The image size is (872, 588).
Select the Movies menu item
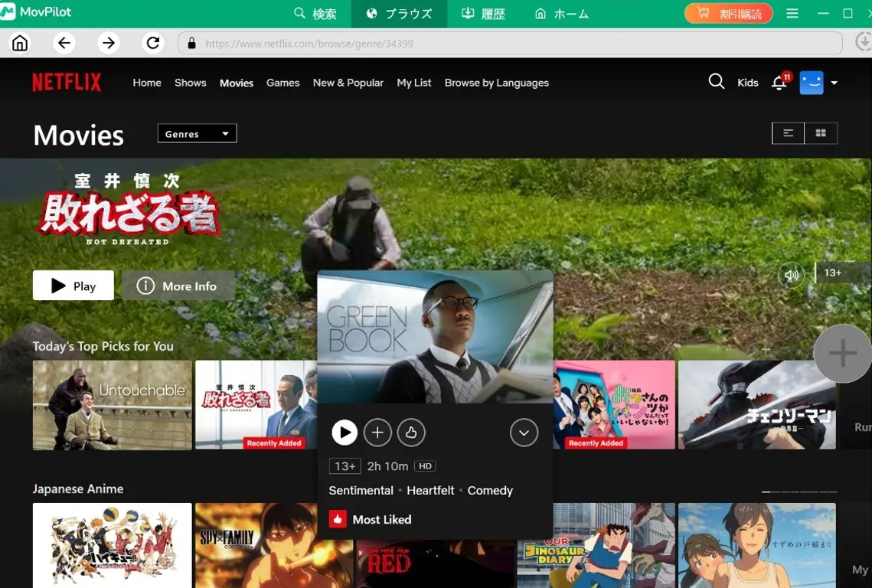237,83
